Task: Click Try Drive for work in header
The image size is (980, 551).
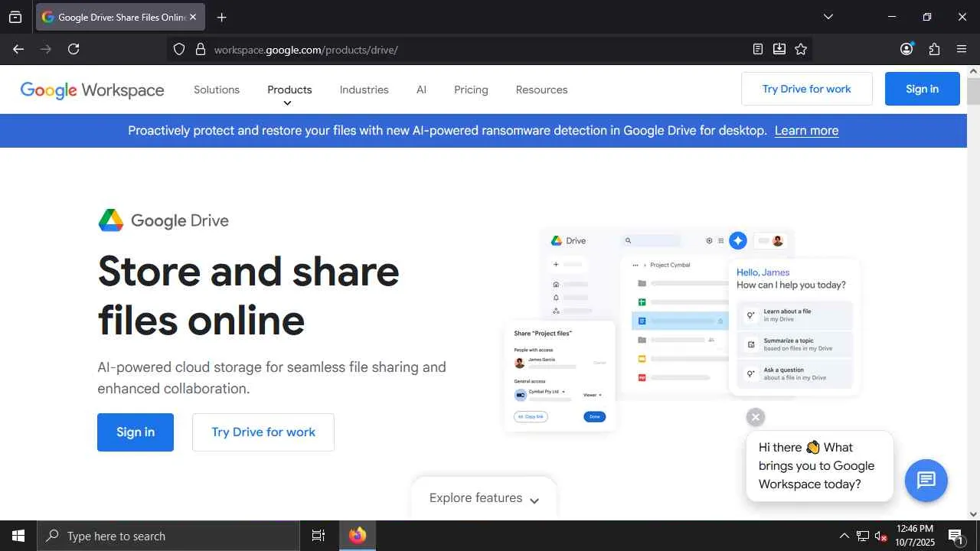Action: (x=807, y=89)
